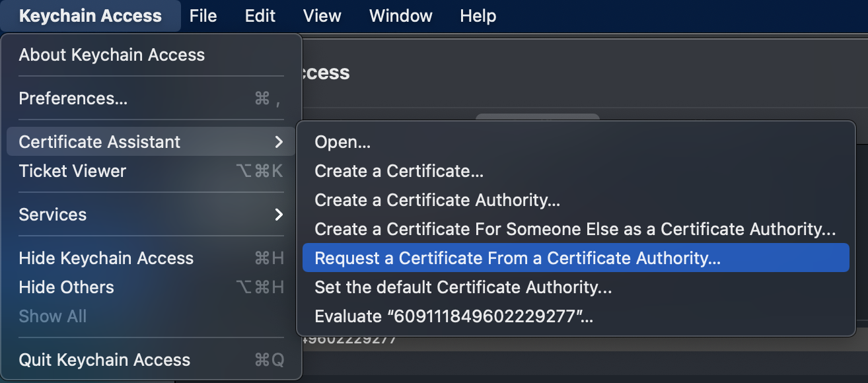Image resolution: width=868 pixels, height=383 pixels.
Task: Open the Window menu
Action: [x=400, y=15]
